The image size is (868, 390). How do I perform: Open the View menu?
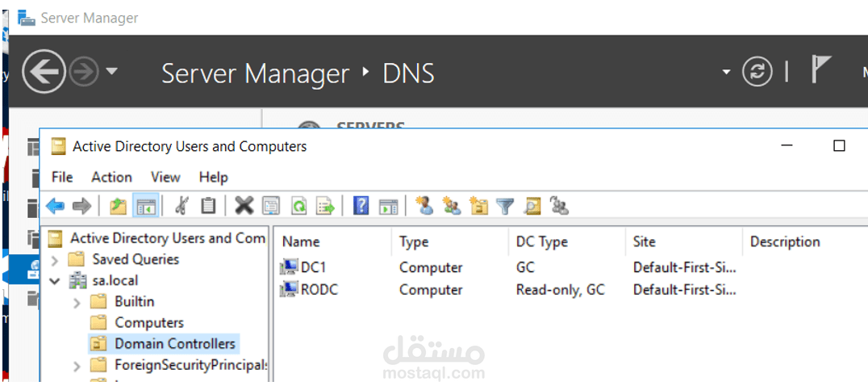coord(165,178)
